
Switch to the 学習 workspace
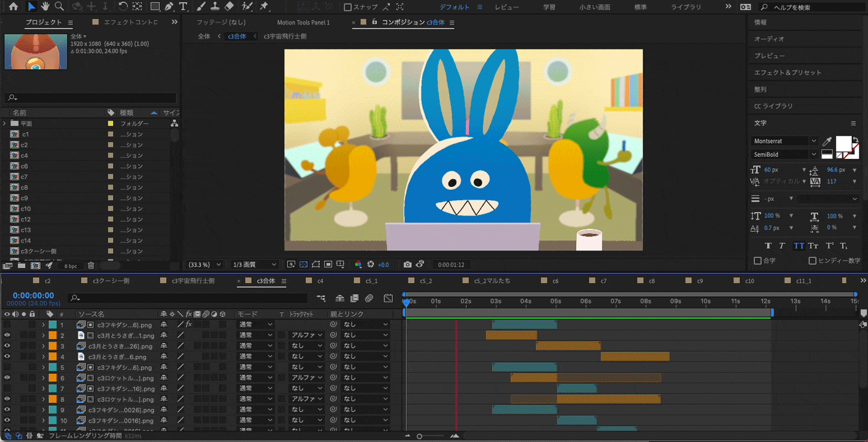[x=549, y=7]
